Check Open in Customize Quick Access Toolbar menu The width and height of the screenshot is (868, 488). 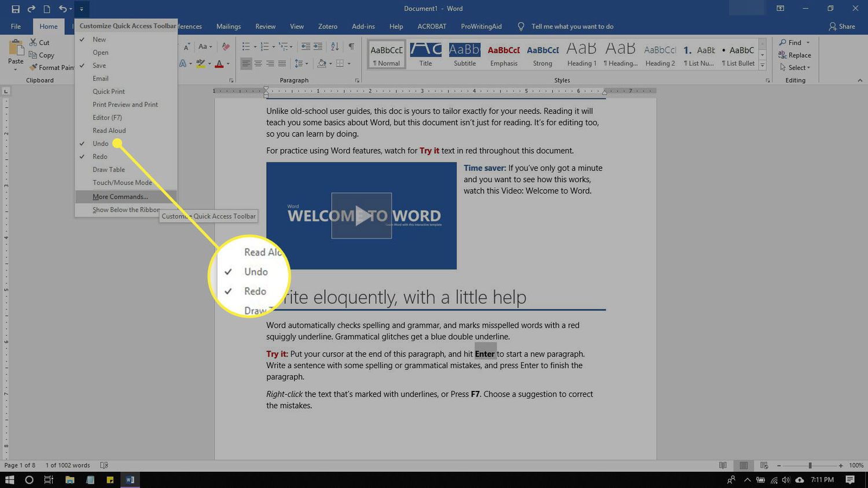point(126,53)
